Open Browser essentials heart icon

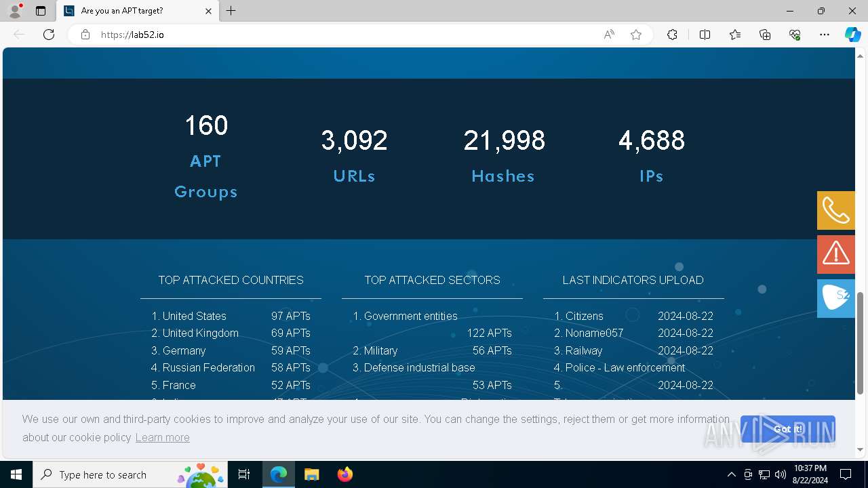coord(795,35)
